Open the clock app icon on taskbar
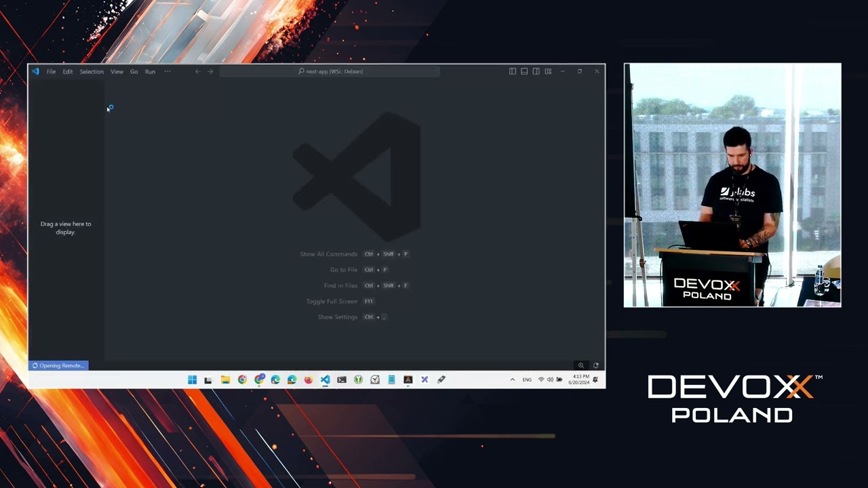868x488 pixels. click(375, 380)
